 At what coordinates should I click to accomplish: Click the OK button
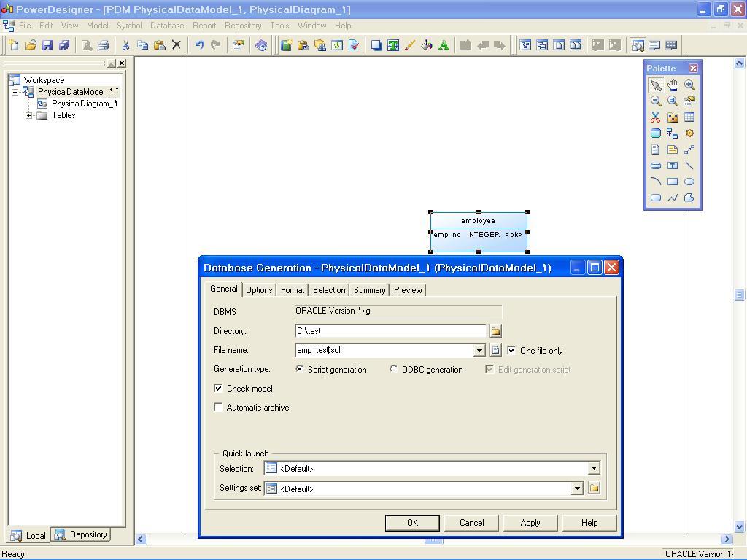tap(412, 523)
